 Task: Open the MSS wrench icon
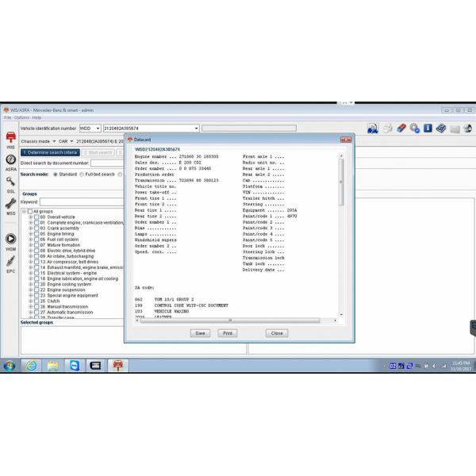click(11, 205)
